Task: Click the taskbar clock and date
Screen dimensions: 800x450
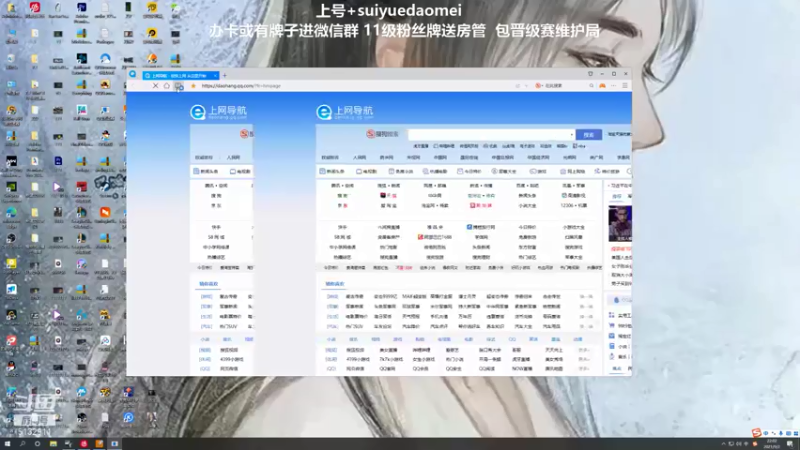Action: click(x=771, y=444)
